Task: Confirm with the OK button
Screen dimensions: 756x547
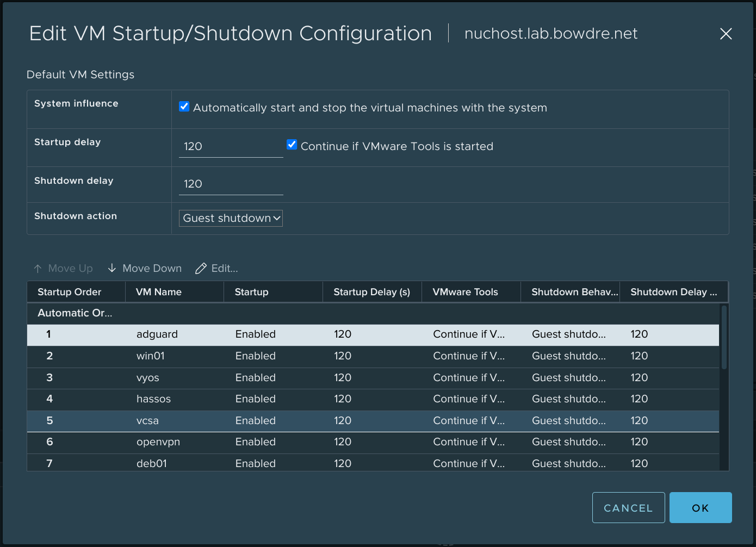Action: point(701,508)
